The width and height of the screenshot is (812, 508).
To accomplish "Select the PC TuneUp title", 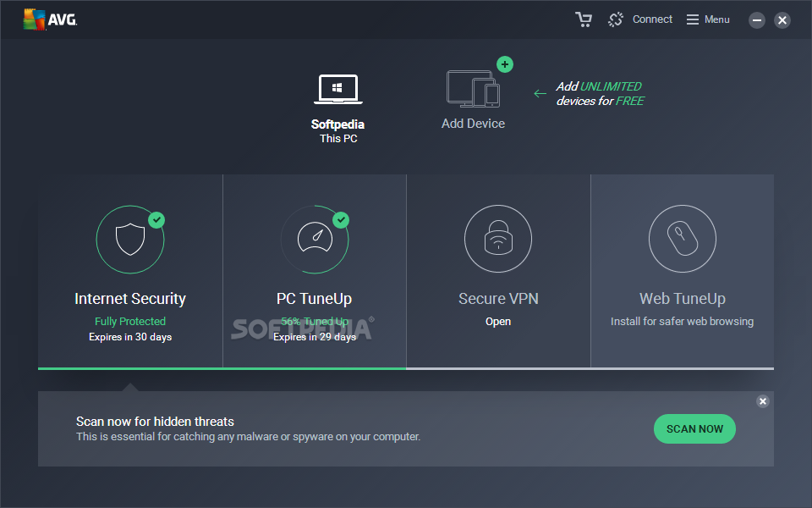I will click(x=315, y=299).
